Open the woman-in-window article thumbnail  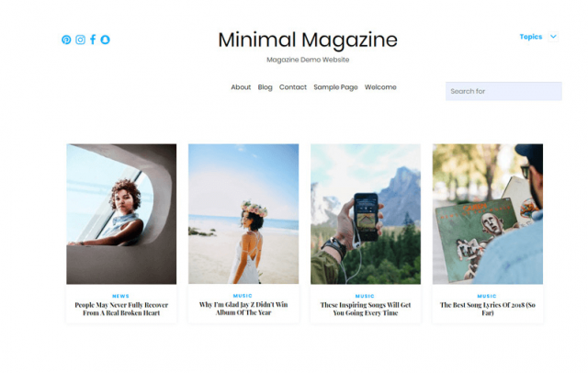tap(121, 214)
